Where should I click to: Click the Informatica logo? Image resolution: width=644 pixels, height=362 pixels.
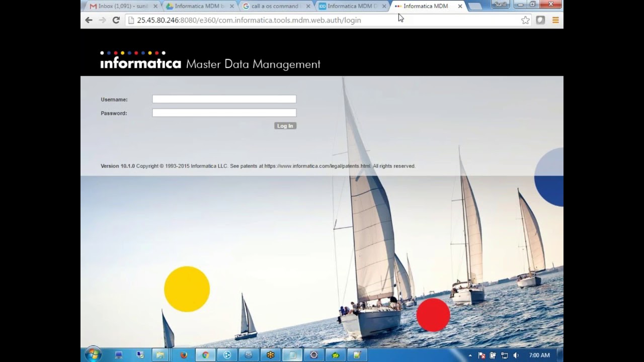point(140,60)
